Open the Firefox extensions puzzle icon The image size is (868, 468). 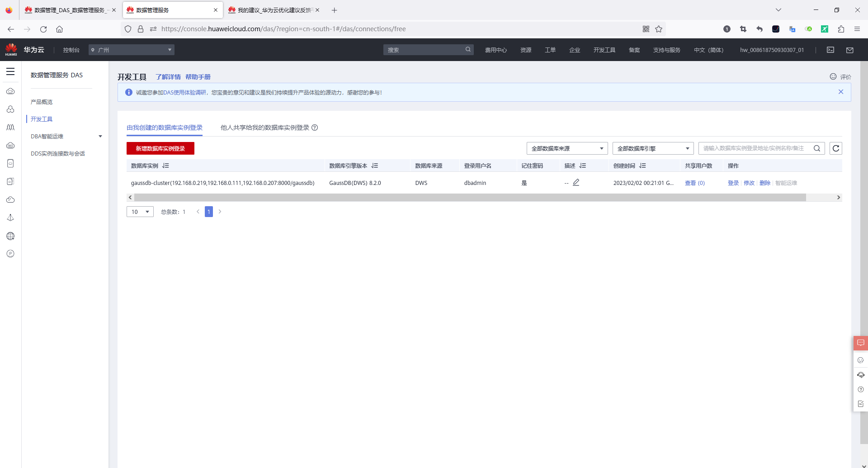(841, 29)
